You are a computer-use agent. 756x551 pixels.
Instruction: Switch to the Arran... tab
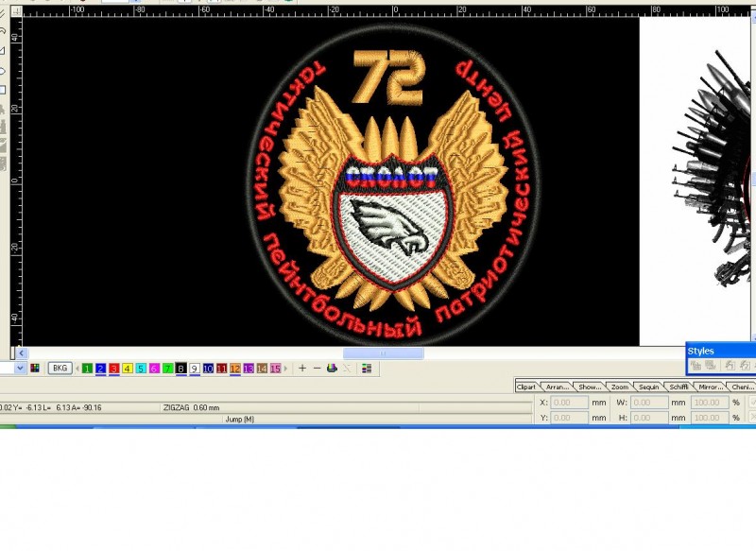pos(558,387)
